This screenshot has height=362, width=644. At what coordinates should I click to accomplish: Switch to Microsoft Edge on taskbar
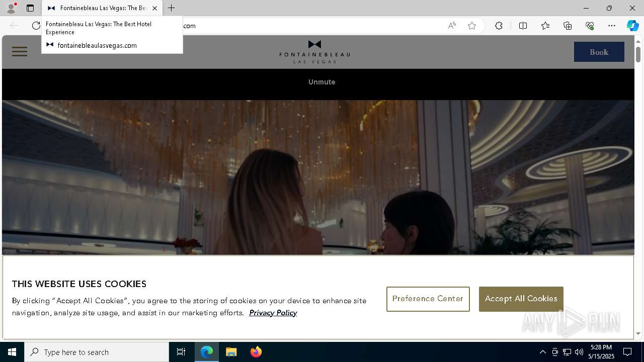(207, 352)
